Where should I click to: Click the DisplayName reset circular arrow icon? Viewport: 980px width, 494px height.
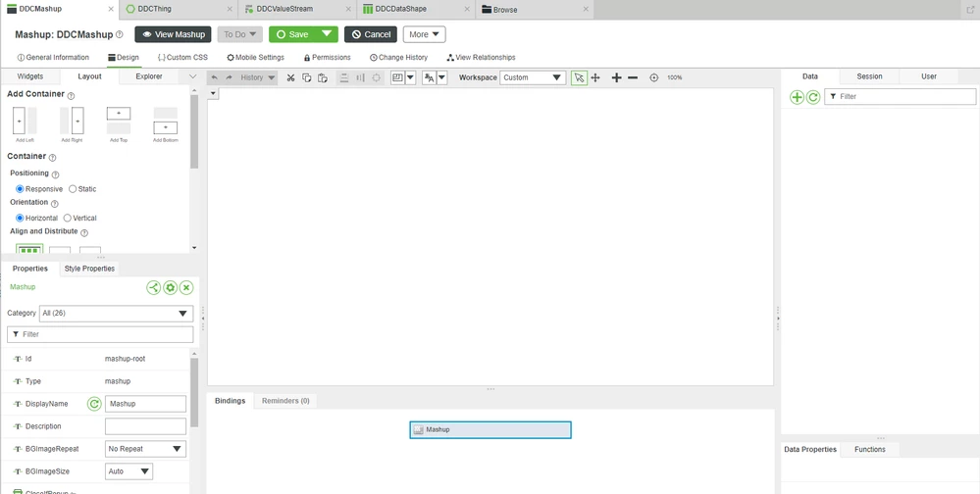(x=94, y=404)
